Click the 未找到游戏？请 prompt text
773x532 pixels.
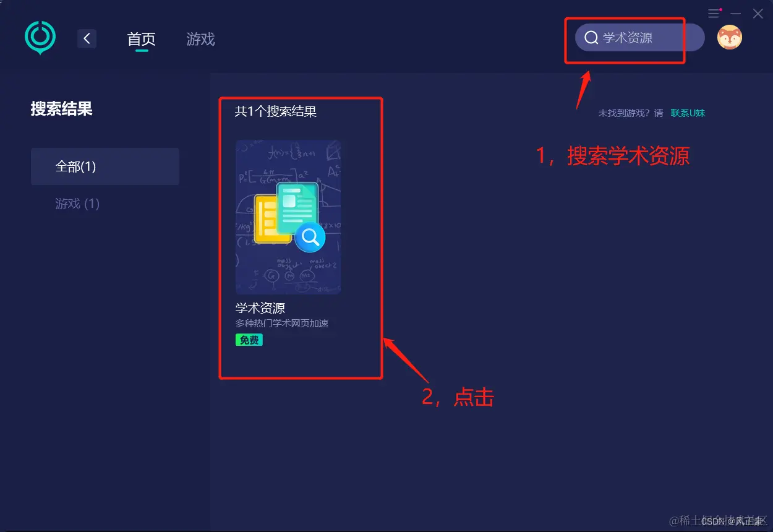click(631, 113)
